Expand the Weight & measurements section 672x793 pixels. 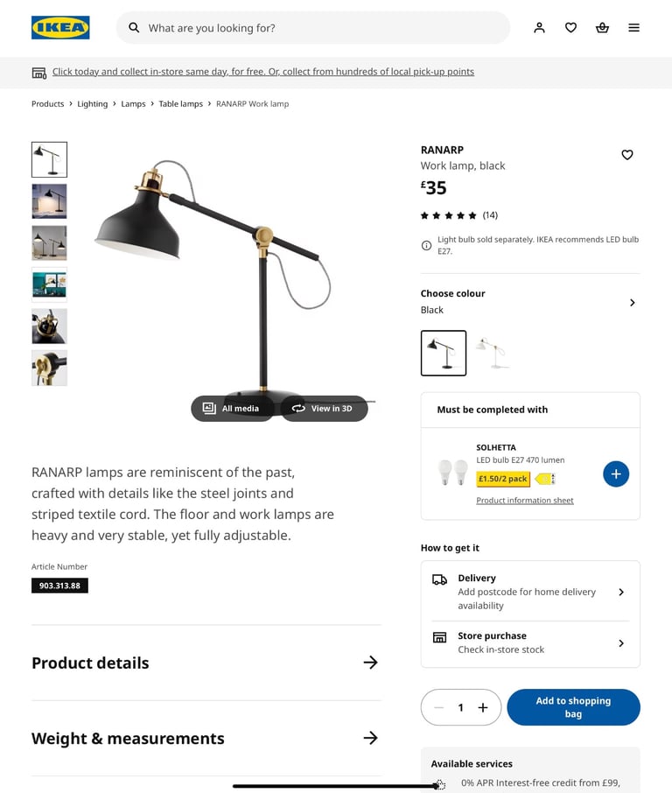(206, 739)
